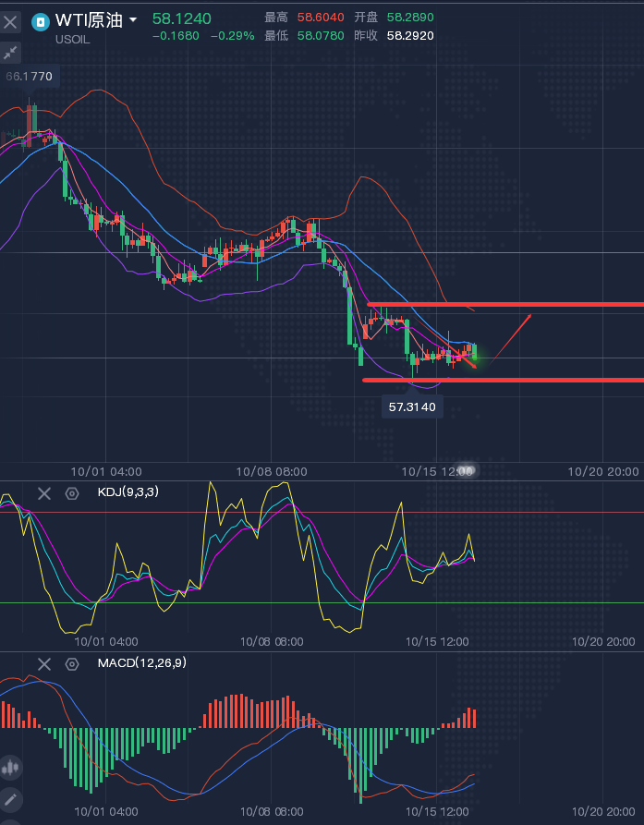Click the 66.1770 price label
Screen dimensions: 644x825
click(30, 77)
